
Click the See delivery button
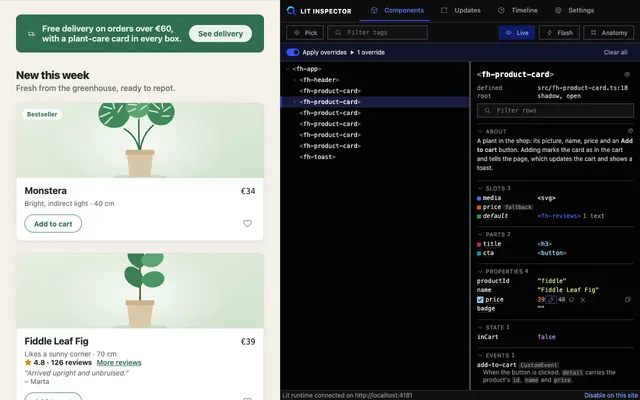pos(220,33)
